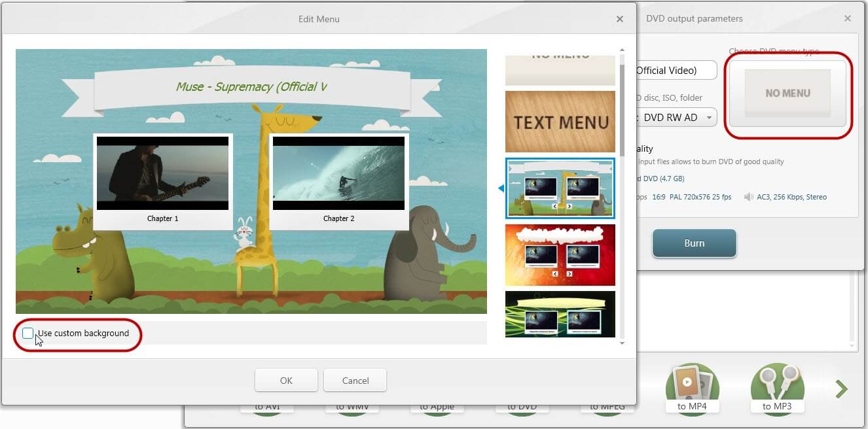
Task: Click Cancel in the Edit Menu dialog
Action: [355, 380]
